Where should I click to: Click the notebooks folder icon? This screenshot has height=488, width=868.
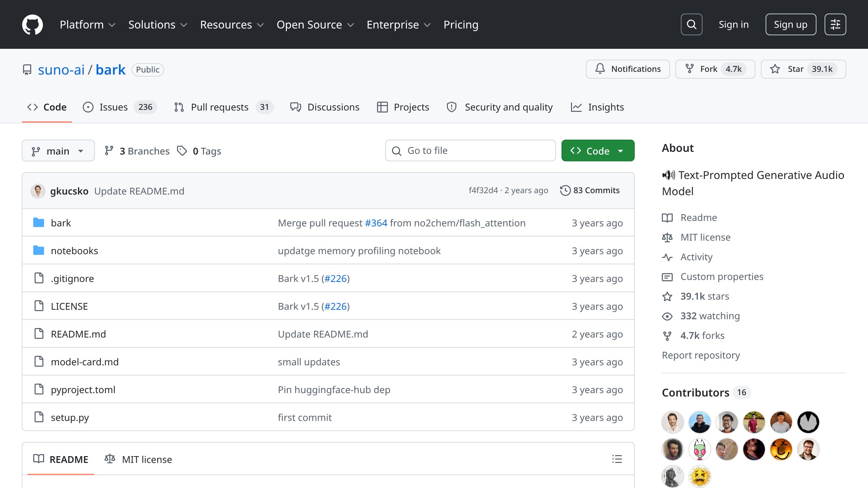click(39, 250)
